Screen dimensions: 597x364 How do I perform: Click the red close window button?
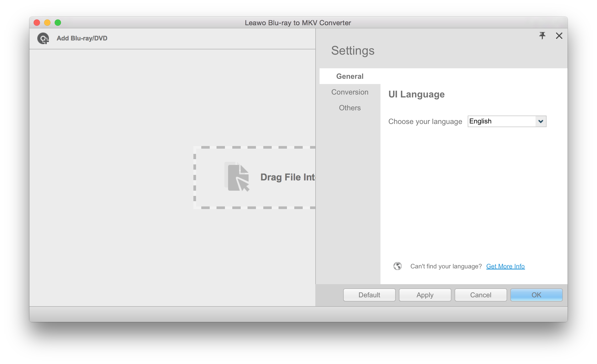37,23
